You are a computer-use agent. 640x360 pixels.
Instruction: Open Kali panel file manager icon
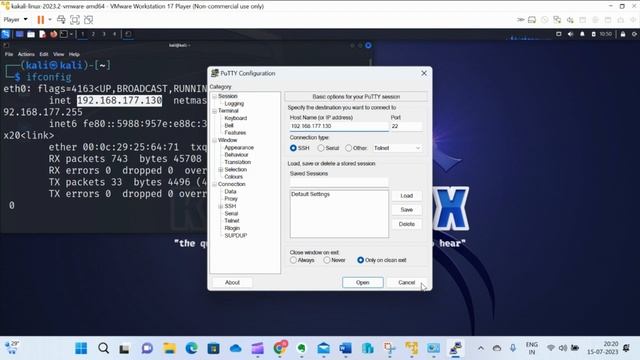click(31, 34)
